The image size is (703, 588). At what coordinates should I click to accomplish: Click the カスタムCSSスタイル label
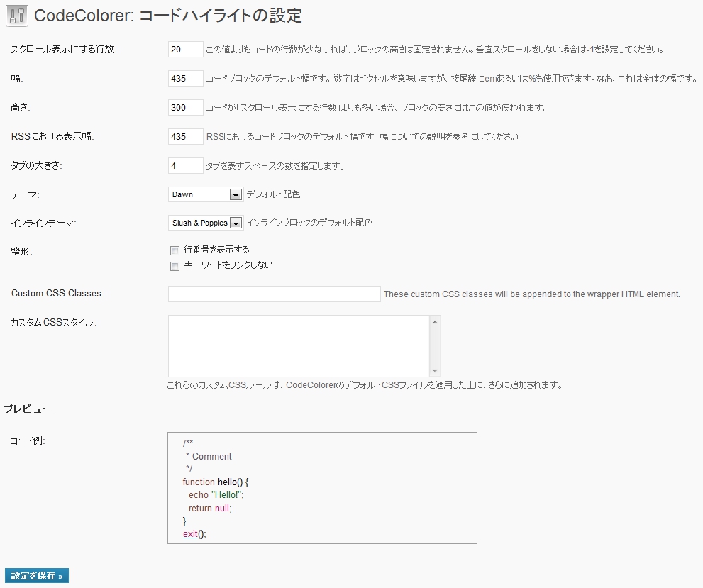tap(54, 322)
